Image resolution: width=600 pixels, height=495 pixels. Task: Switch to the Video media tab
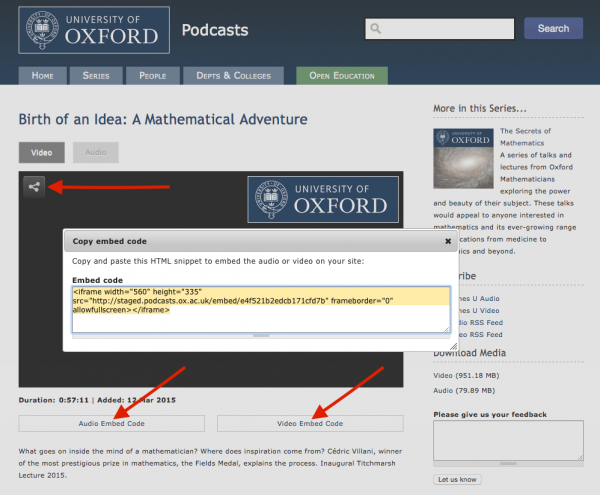pyautogui.click(x=42, y=153)
